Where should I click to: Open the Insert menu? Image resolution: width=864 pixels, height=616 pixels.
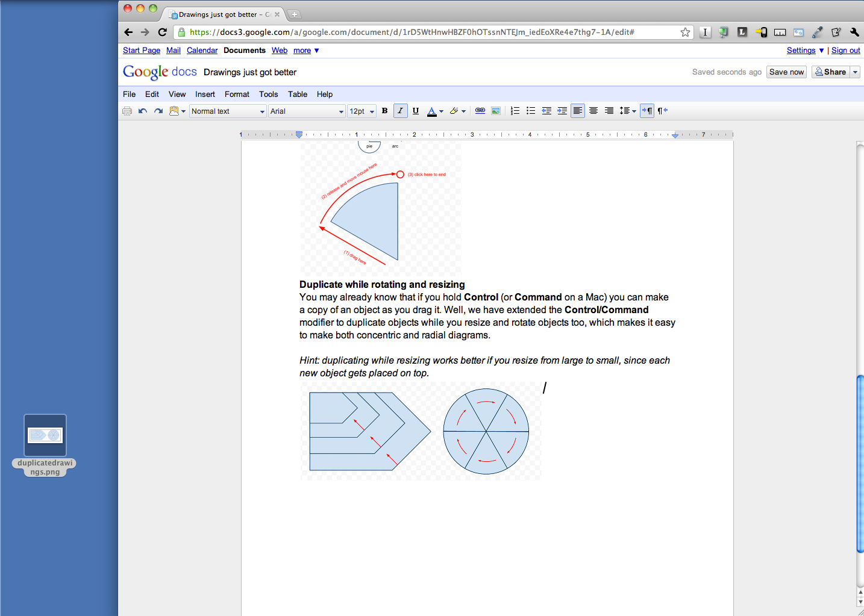205,95
